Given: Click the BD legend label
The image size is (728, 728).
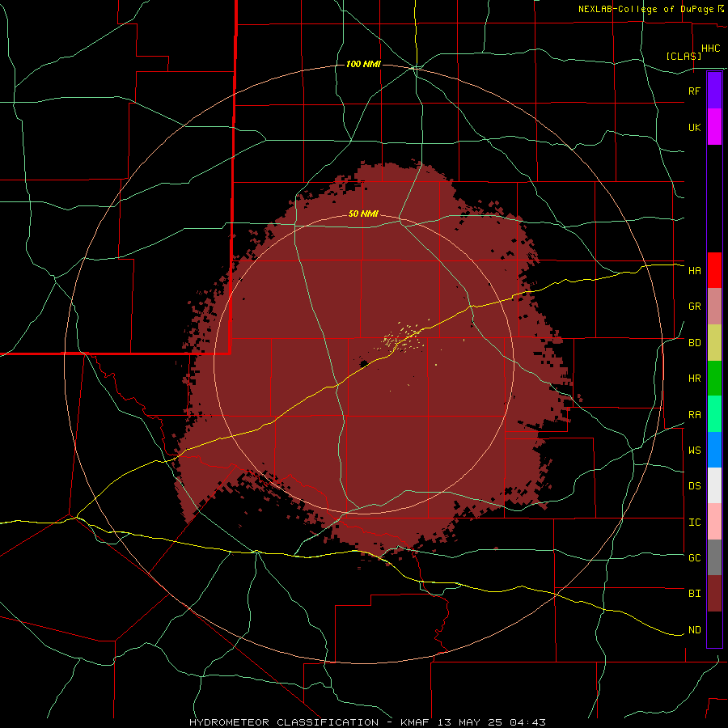Looking at the screenshot, I should (x=694, y=343).
